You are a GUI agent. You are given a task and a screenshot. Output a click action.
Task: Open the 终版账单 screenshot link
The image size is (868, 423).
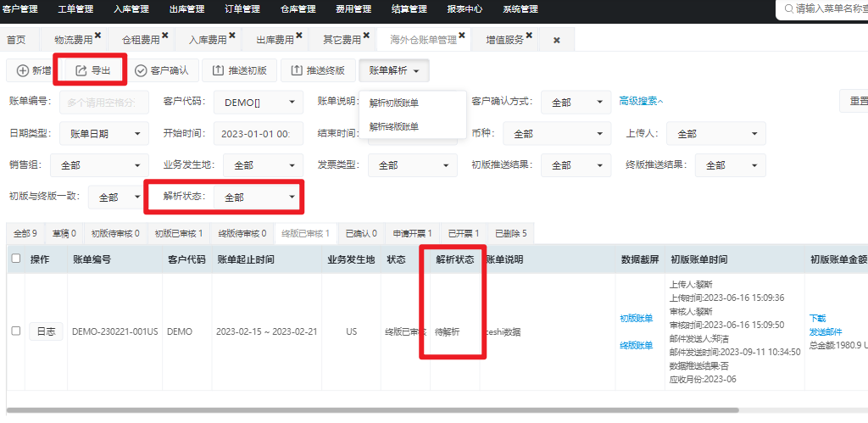point(636,346)
